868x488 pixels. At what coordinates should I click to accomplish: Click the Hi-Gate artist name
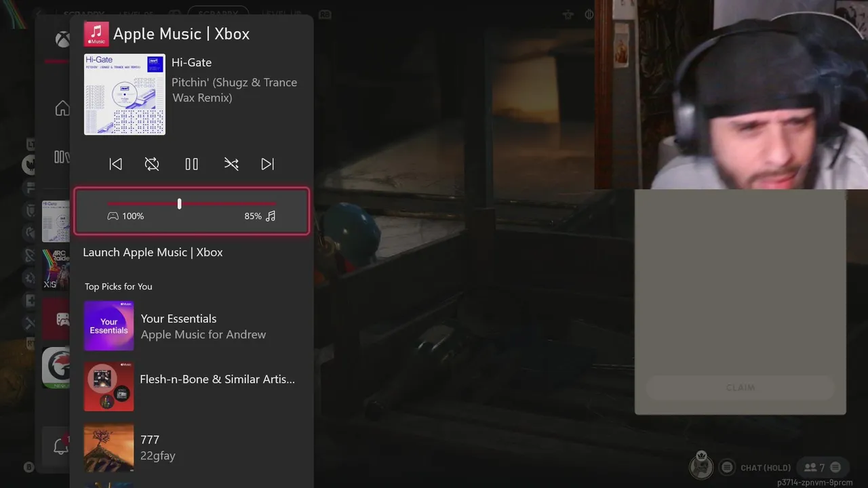pyautogui.click(x=192, y=62)
